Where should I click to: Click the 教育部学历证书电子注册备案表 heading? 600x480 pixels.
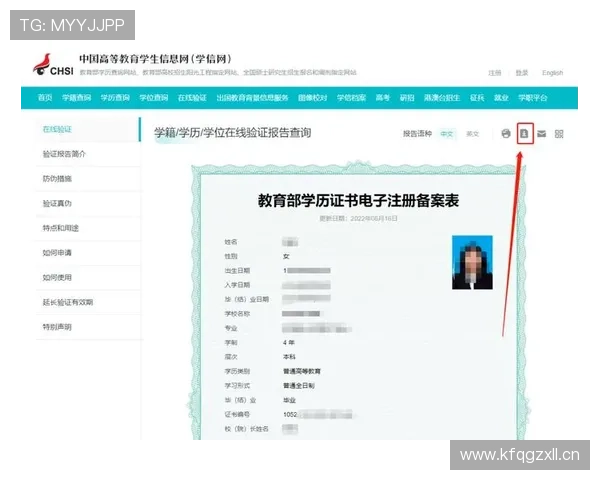(x=358, y=201)
